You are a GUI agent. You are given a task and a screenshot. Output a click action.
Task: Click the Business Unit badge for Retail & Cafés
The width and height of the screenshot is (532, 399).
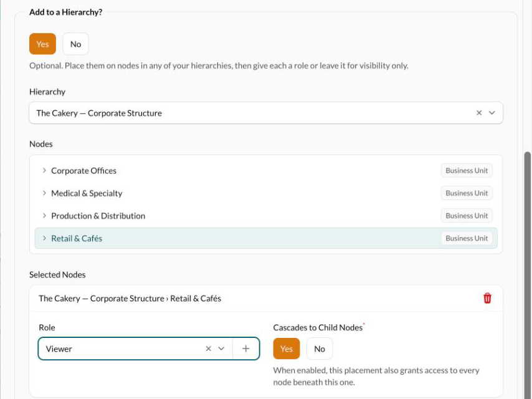tap(467, 238)
